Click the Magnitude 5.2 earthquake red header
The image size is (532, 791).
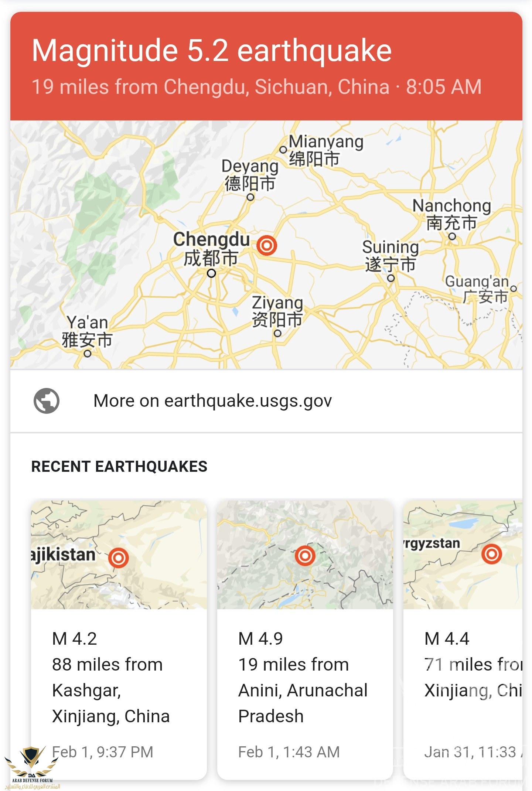(266, 66)
